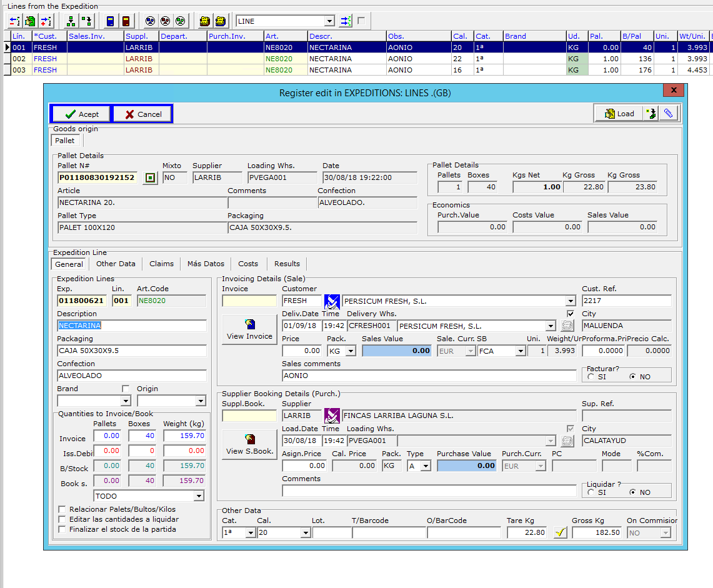Click the paperclip attachment icon
The height and width of the screenshot is (588, 713).
coord(668,114)
